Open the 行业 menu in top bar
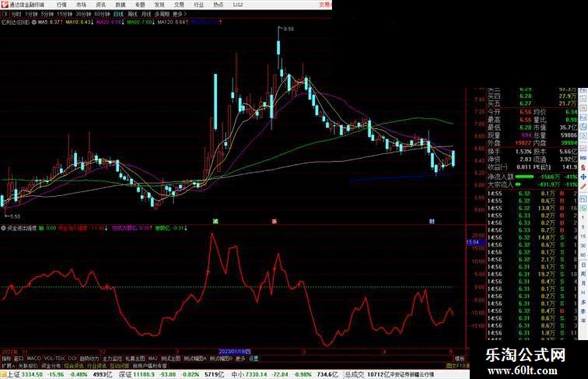 pos(198,5)
